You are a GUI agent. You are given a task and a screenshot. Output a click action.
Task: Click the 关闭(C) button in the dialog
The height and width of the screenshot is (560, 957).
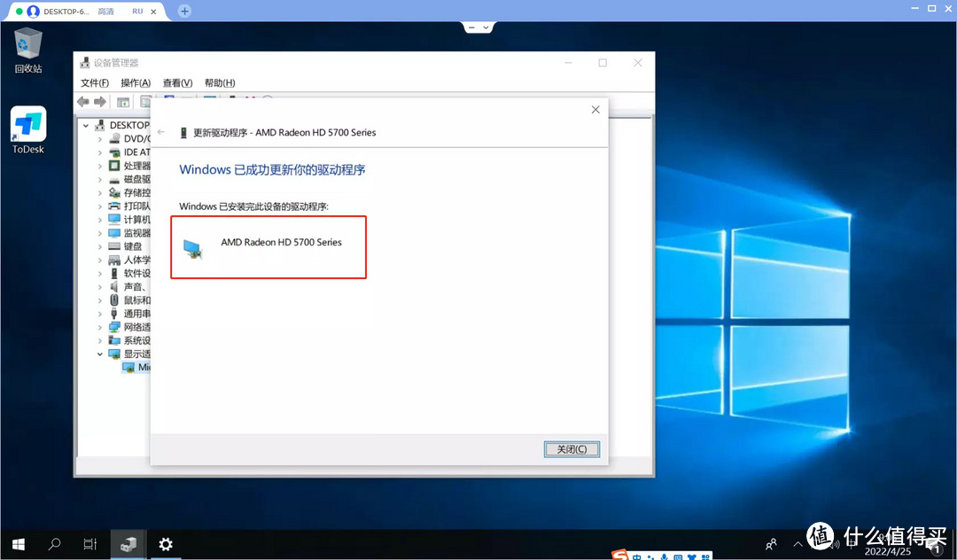pos(572,449)
